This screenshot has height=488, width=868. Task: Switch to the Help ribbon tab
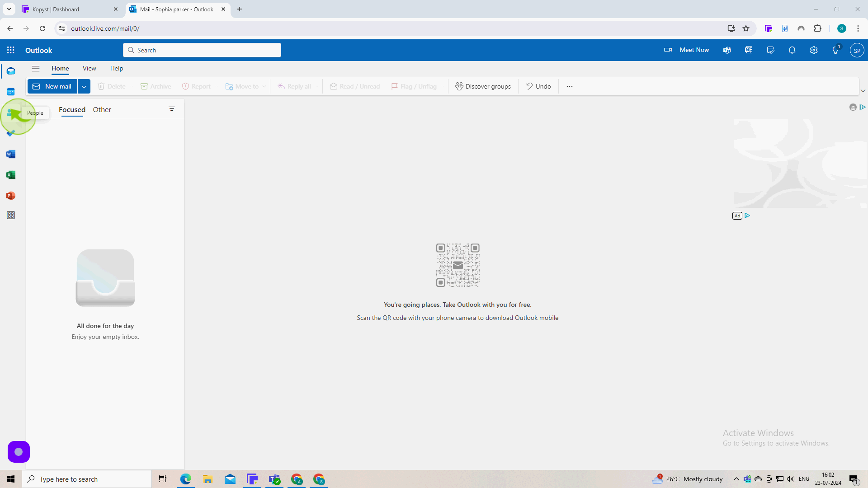click(117, 69)
